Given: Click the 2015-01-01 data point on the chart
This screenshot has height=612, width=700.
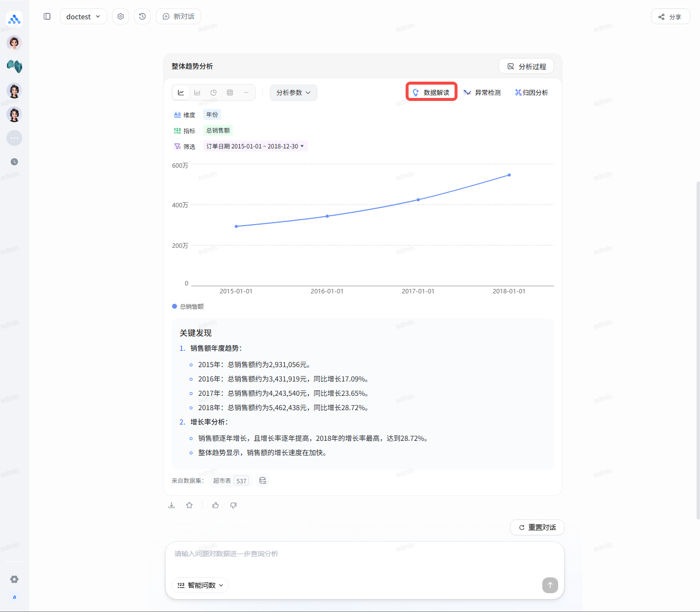Looking at the screenshot, I should 236,226.
